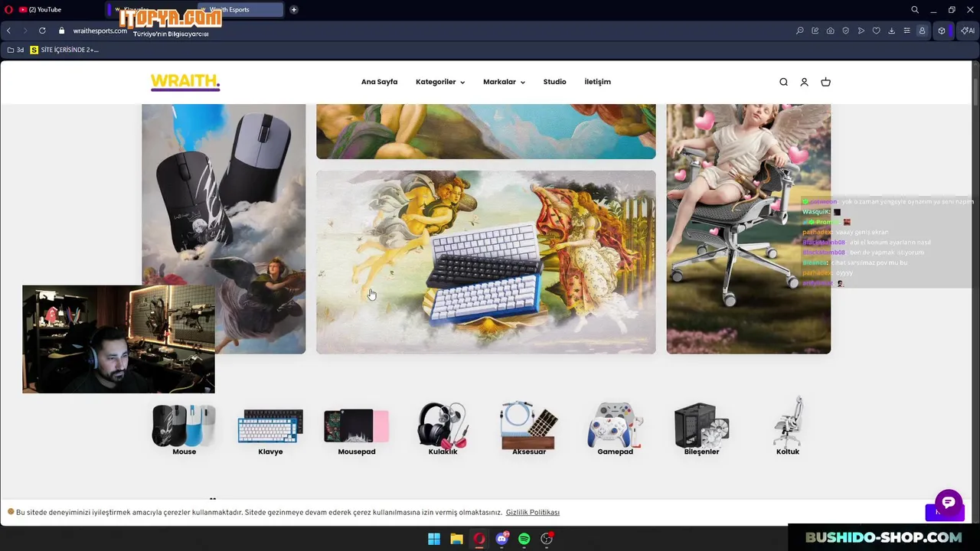Open Discord from taskbar

pos(501,539)
